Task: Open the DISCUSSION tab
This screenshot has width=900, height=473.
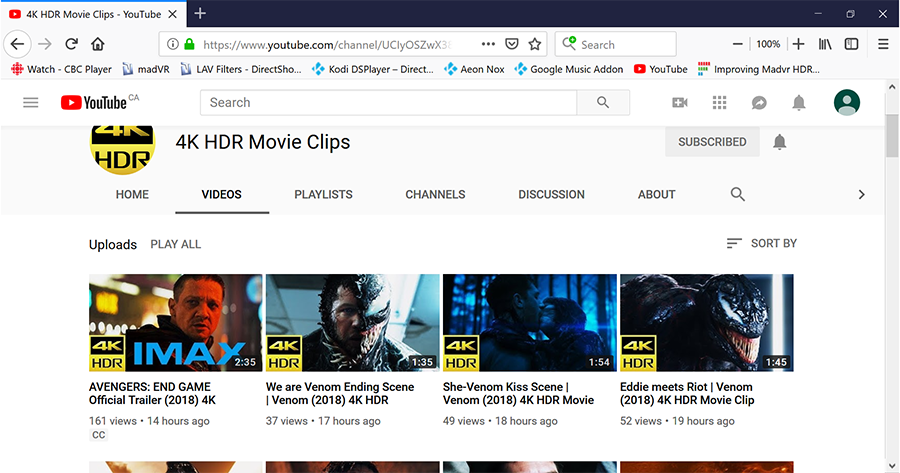Action: 551,195
